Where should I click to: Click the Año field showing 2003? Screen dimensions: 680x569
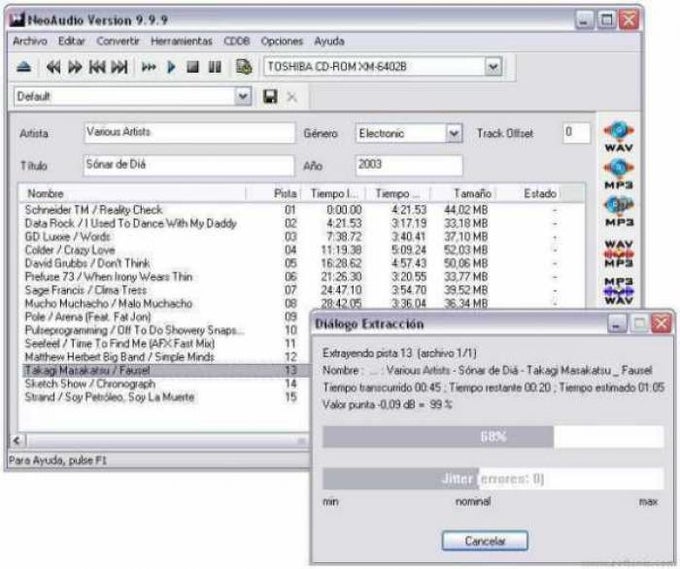409,165
